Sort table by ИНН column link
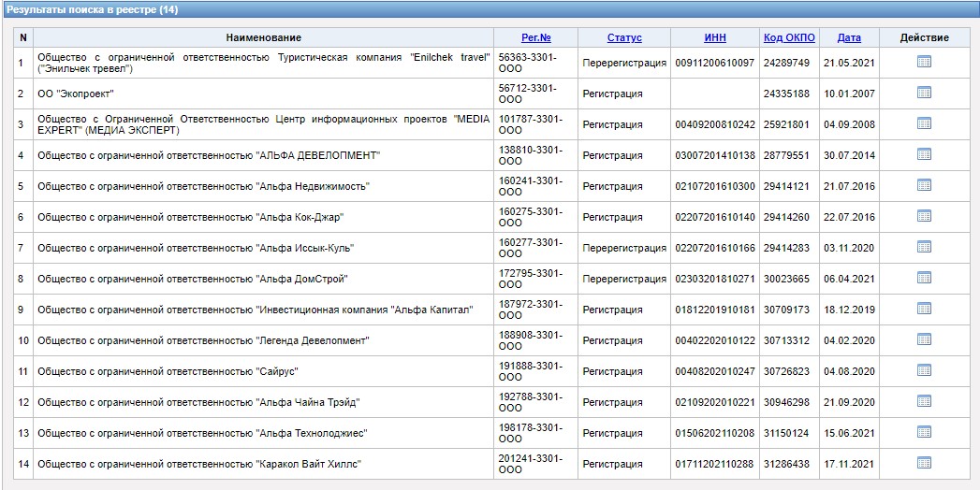Image resolution: width=980 pixels, height=490 pixels. (714, 37)
